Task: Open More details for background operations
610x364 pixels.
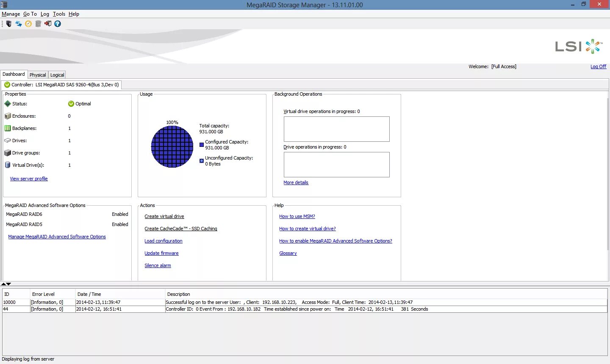Action: click(x=296, y=182)
